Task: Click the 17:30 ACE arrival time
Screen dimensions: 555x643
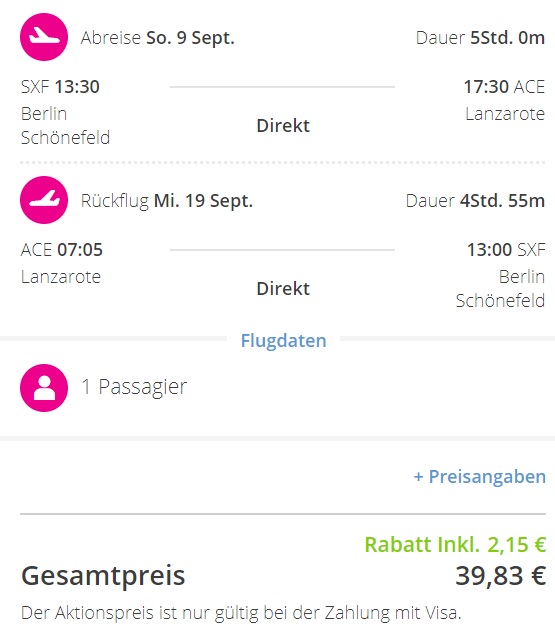Action: point(504,87)
